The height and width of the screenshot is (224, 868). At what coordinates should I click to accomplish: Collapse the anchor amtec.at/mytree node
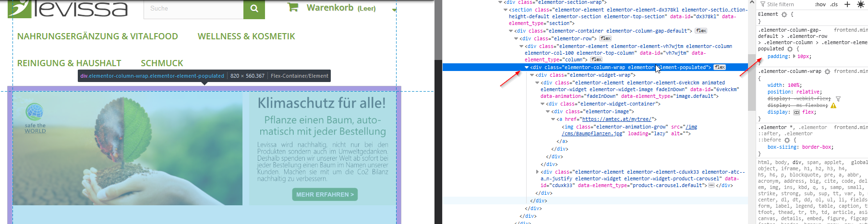click(553, 119)
